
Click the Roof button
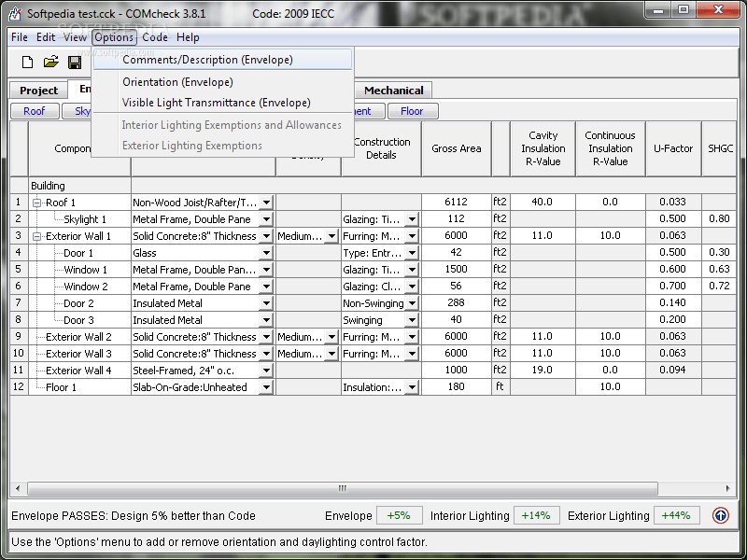(35, 111)
